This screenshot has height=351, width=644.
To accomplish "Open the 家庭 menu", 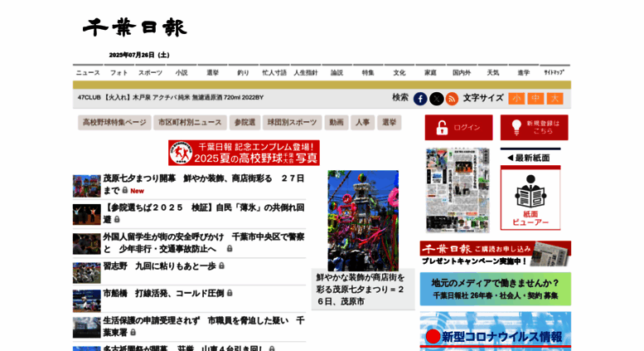I will [x=430, y=72].
